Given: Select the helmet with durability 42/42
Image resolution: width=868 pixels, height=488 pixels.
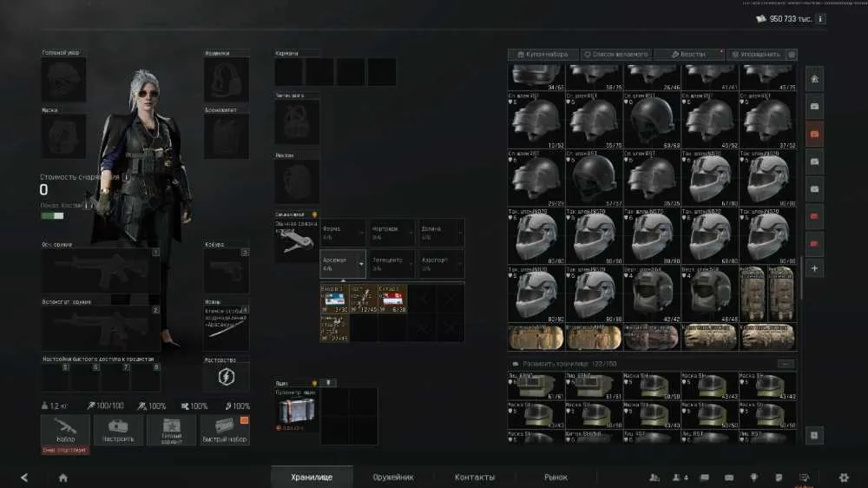Looking at the screenshot, I should [x=652, y=294].
